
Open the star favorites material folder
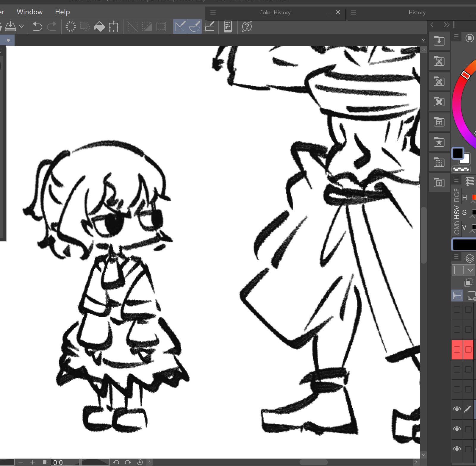click(x=439, y=142)
